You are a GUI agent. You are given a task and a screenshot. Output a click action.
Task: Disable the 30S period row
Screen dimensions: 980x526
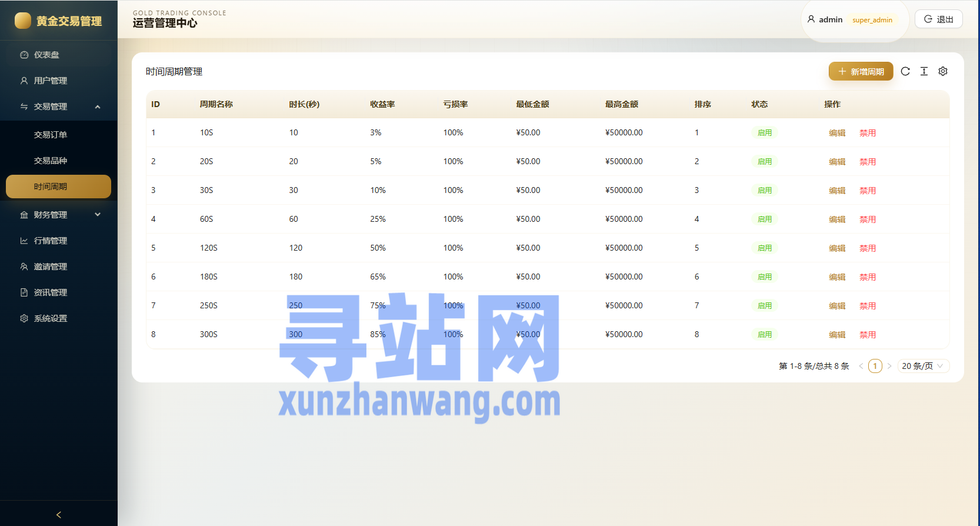(x=868, y=191)
